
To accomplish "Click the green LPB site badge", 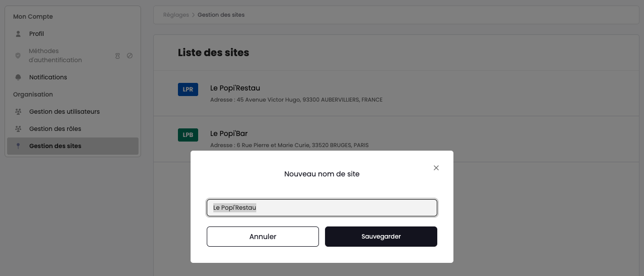I will (188, 135).
